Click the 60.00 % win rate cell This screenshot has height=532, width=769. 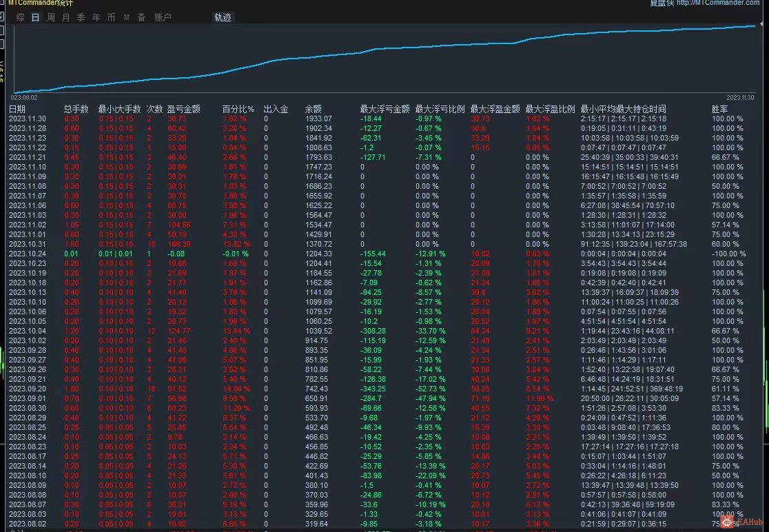coord(726,244)
